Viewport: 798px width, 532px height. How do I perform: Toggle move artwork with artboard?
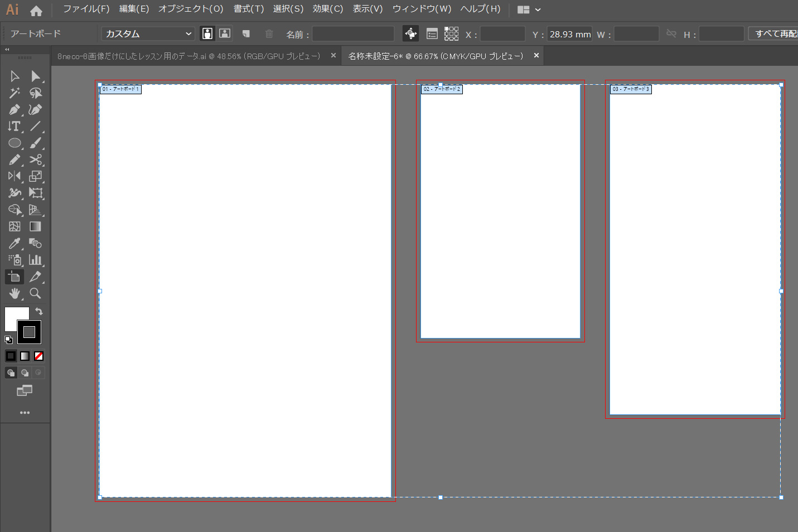tap(410, 33)
